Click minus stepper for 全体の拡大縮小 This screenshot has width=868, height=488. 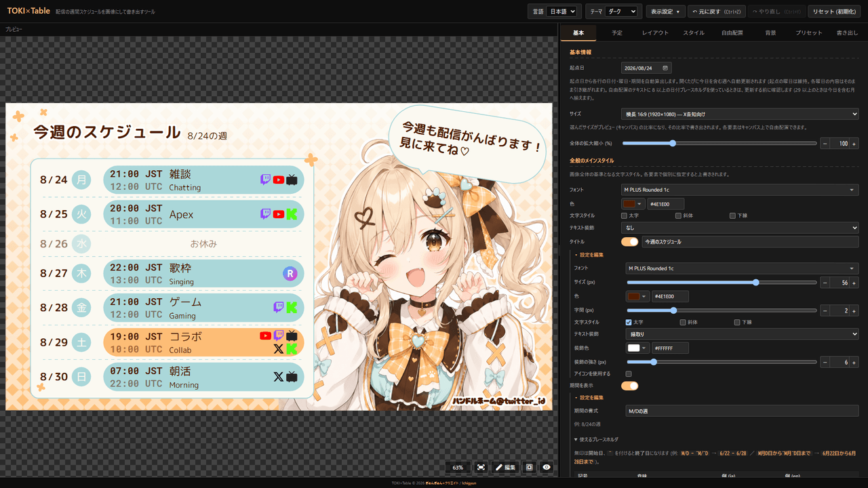click(825, 144)
